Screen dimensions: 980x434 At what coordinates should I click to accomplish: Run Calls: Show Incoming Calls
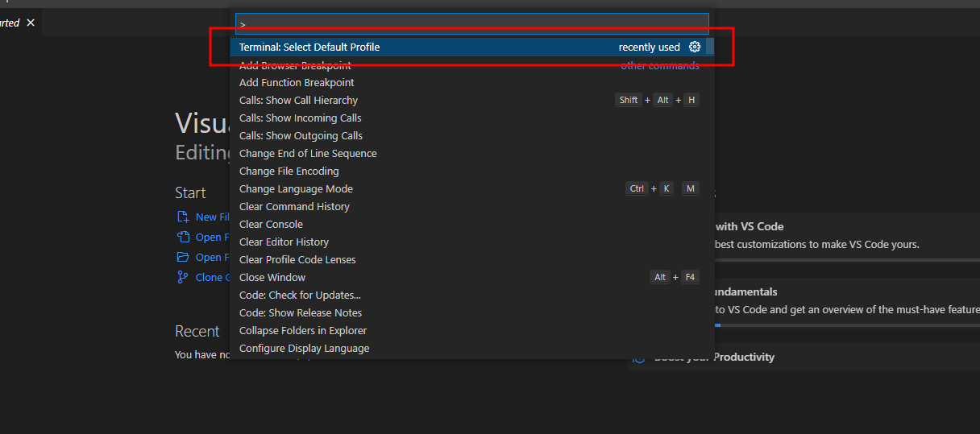468,118
